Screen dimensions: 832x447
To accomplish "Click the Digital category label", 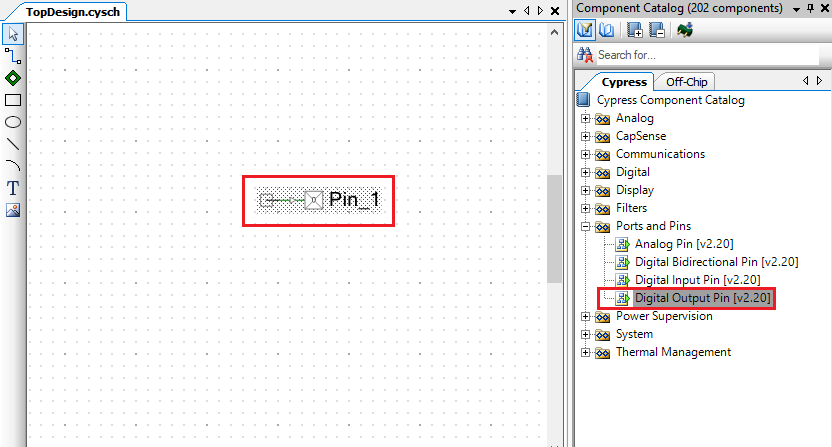I will click(632, 172).
